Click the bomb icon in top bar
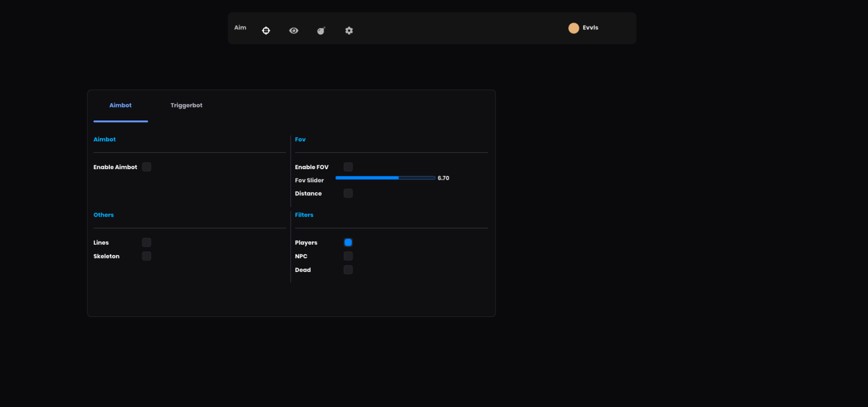This screenshot has height=407, width=868. (321, 31)
